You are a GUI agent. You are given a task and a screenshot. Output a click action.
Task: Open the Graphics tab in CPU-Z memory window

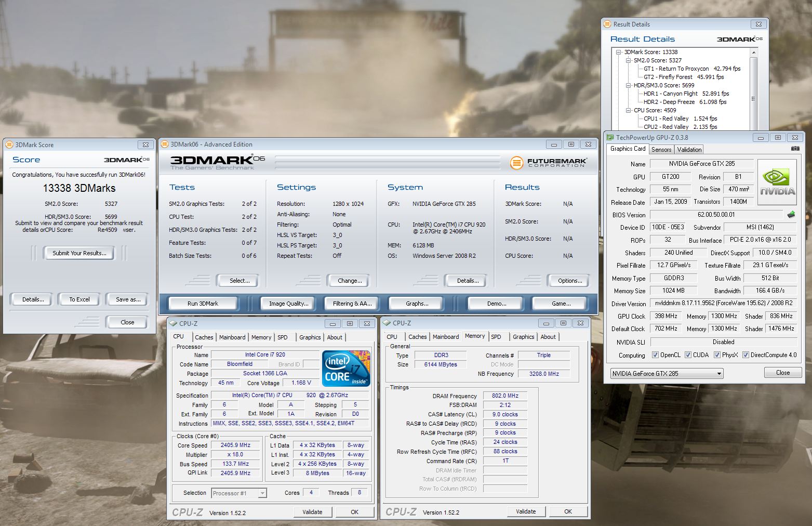click(x=524, y=337)
